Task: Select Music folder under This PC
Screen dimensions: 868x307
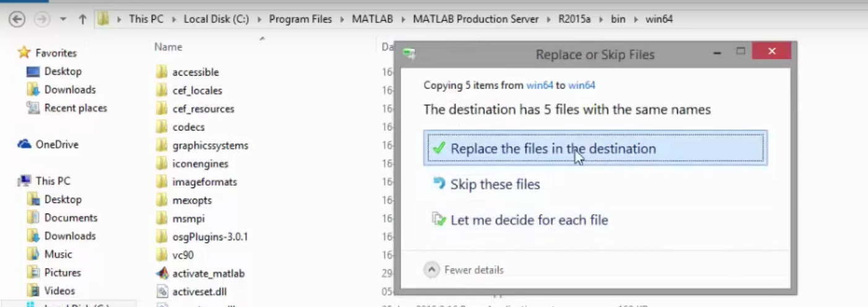Action: (x=58, y=254)
